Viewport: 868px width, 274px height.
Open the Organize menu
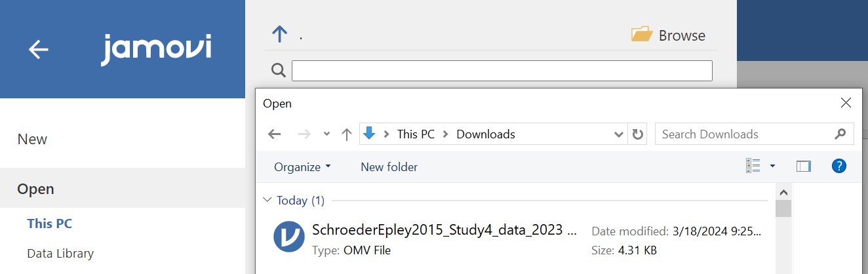[x=302, y=167]
